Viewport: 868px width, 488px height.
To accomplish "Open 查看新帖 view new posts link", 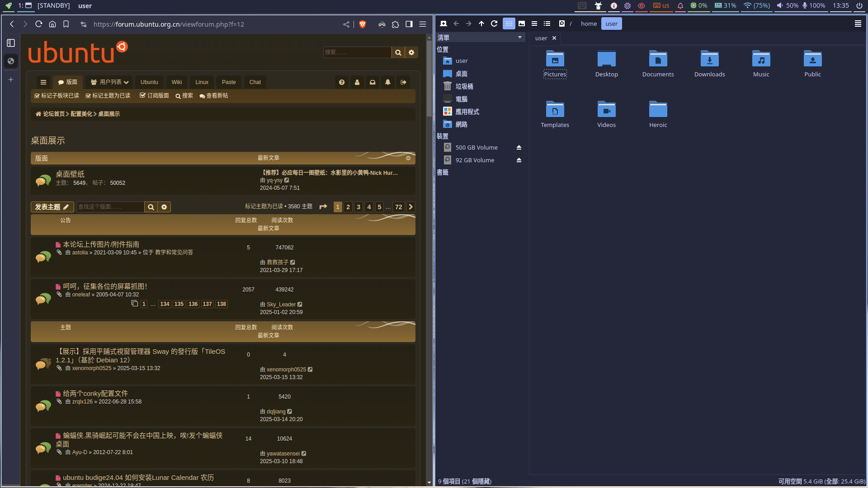I will pyautogui.click(x=214, y=96).
